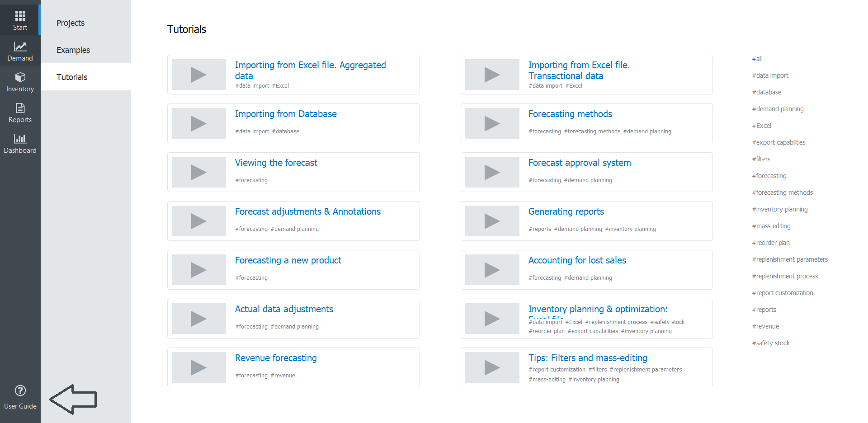
Task: Open the Start section icon
Action: [20, 16]
